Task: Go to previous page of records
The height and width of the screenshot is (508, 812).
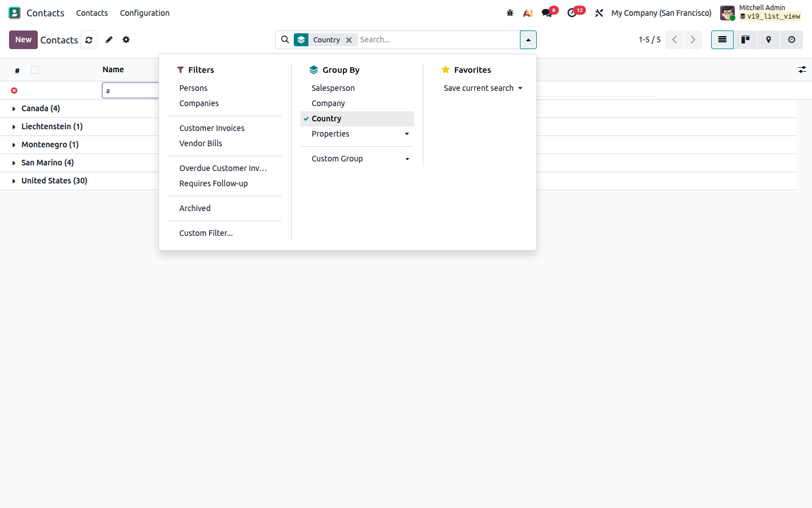Action: pyautogui.click(x=674, y=40)
